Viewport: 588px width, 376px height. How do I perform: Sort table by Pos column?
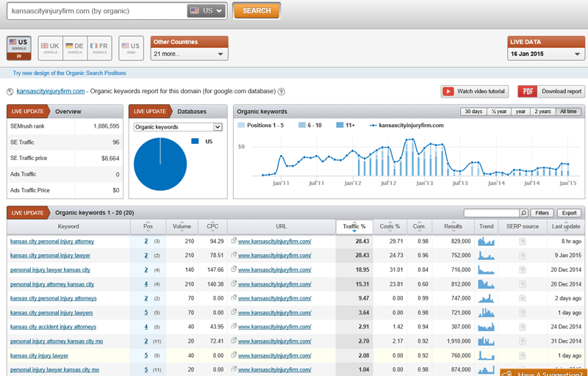tap(148, 227)
